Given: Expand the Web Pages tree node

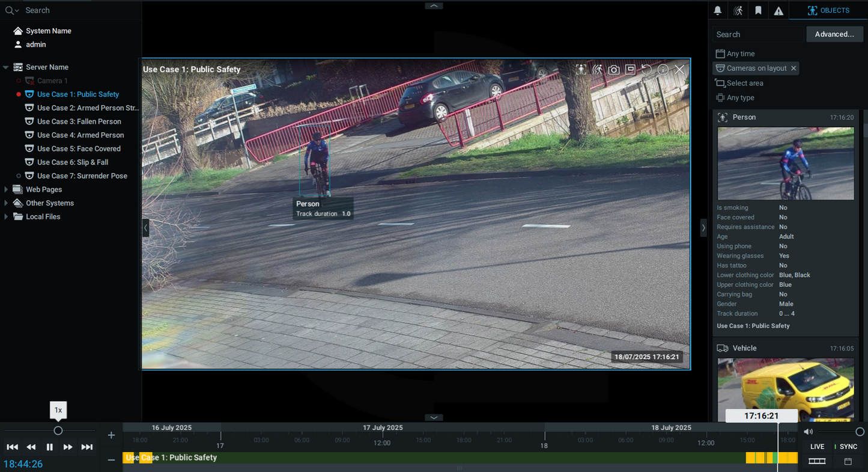Looking at the screenshot, I should click(x=6, y=189).
